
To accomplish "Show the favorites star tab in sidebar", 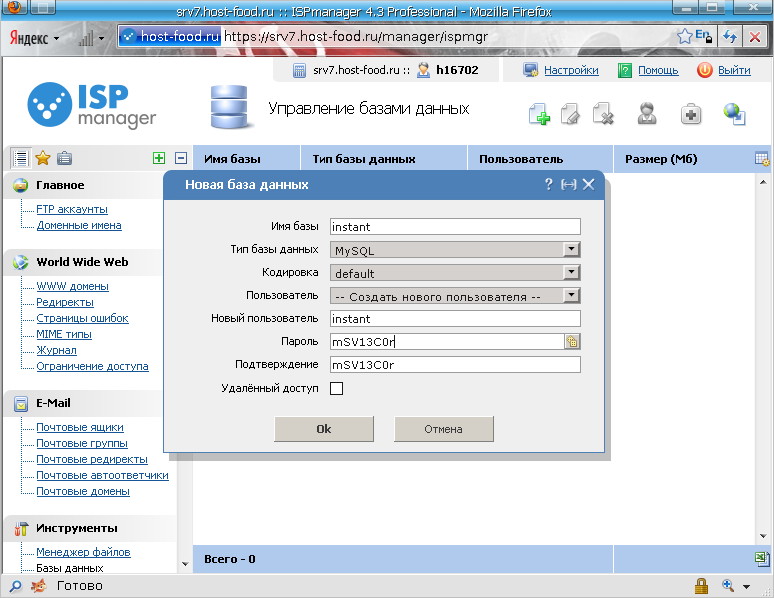I will click(x=43, y=158).
